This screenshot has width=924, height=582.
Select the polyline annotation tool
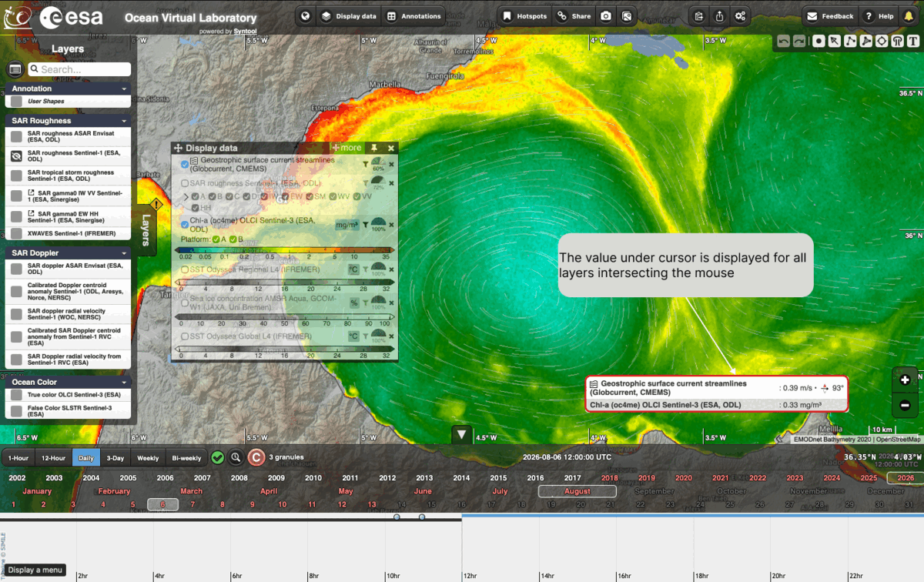coord(850,42)
